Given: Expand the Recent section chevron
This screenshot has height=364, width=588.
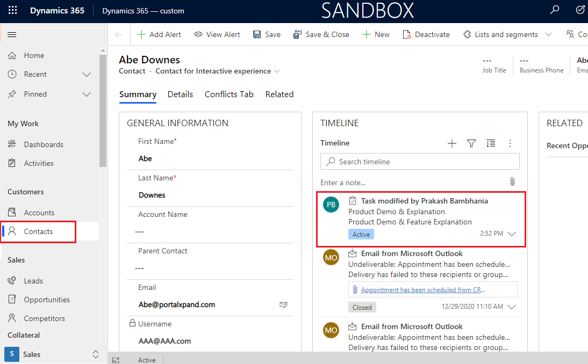Looking at the screenshot, I should 87,75.
